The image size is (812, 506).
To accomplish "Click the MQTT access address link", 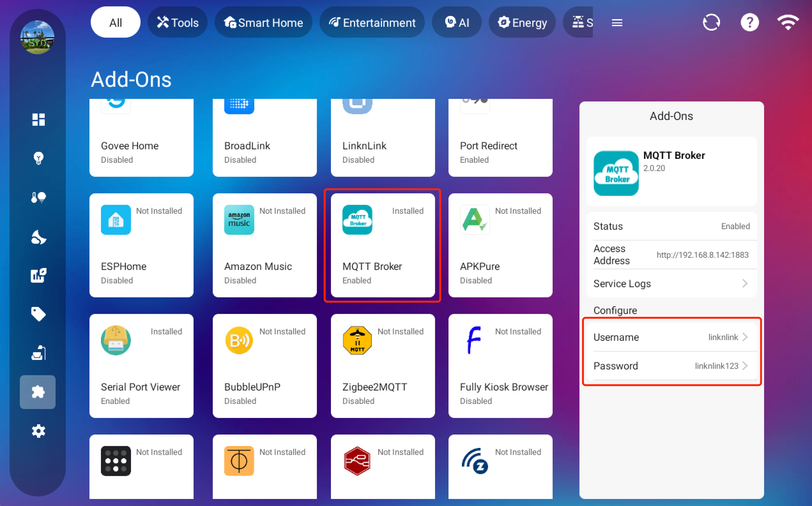I will 702,255.
